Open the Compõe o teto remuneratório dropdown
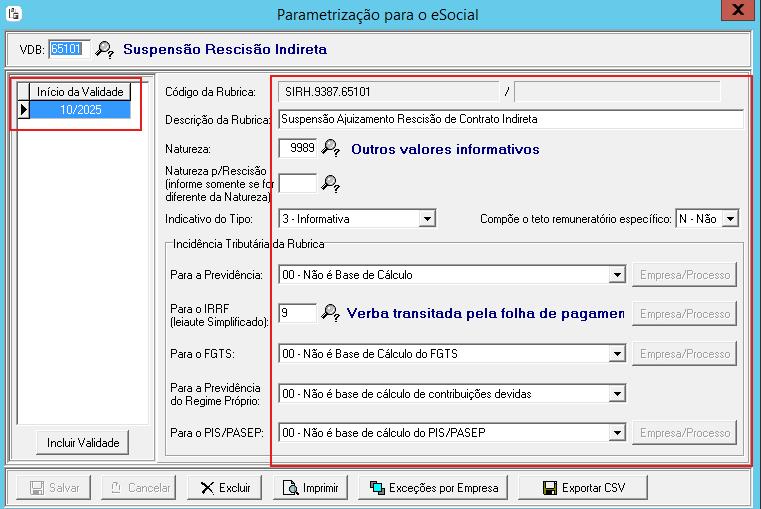The width and height of the screenshot is (761, 509). (x=730, y=219)
